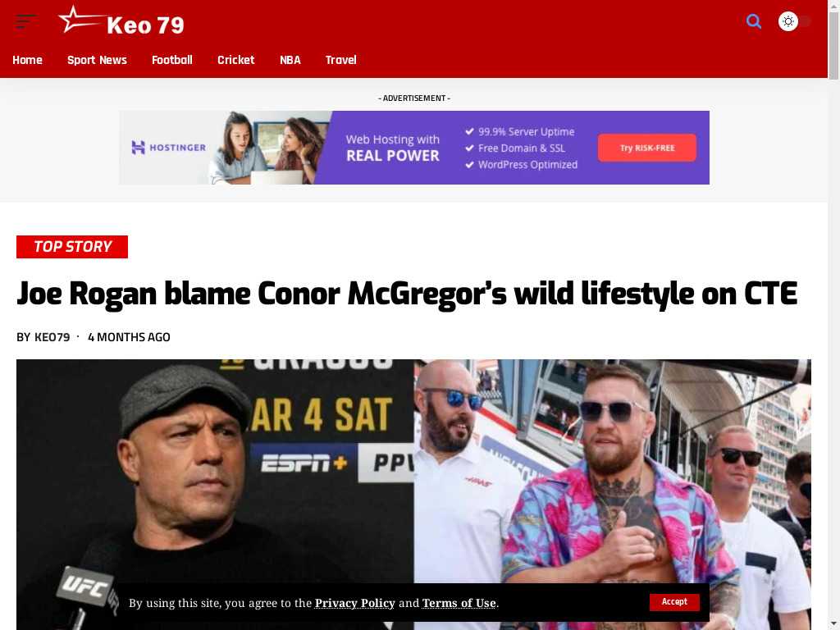Open the NBA section

pyautogui.click(x=290, y=60)
